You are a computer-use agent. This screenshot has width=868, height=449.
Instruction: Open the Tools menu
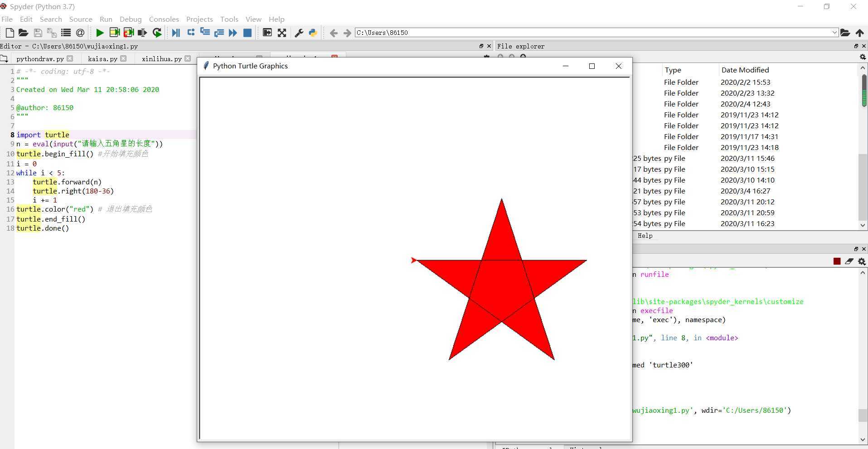pyautogui.click(x=229, y=19)
